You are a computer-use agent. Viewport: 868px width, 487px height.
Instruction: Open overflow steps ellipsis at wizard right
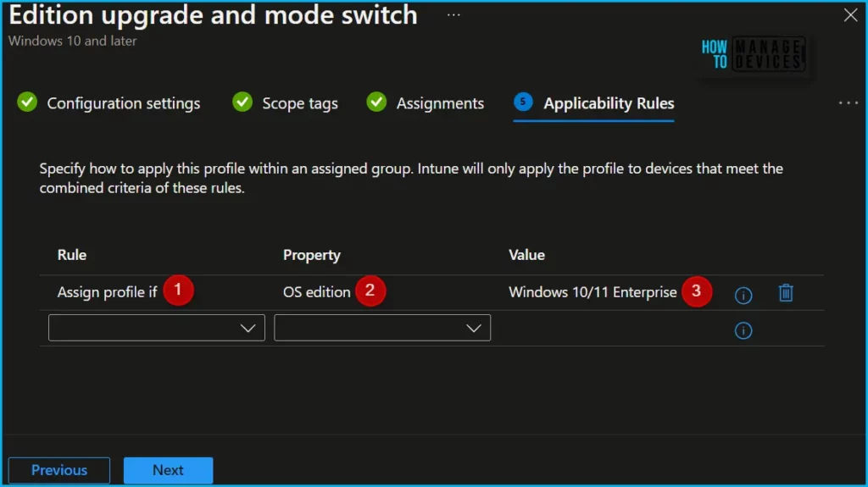[848, 103]
